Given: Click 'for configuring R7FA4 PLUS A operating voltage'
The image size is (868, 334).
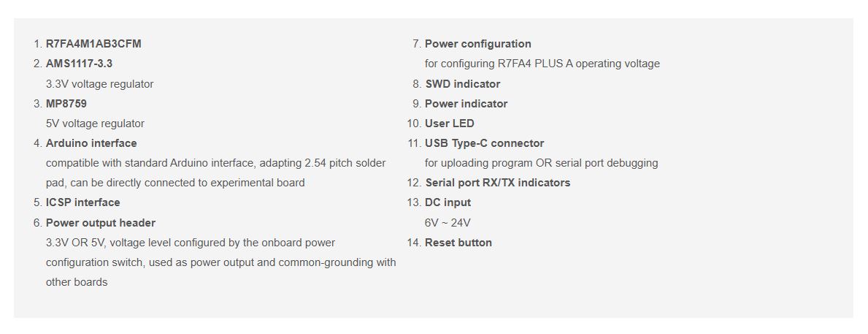Looking at the screenshot, I should (542, 64).
